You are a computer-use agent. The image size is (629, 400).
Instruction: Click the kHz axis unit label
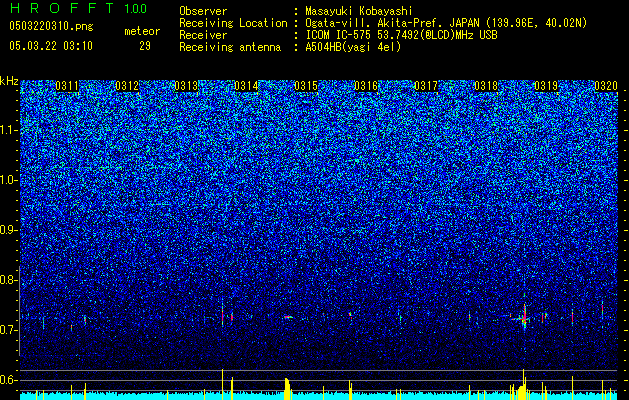(9, 81)
